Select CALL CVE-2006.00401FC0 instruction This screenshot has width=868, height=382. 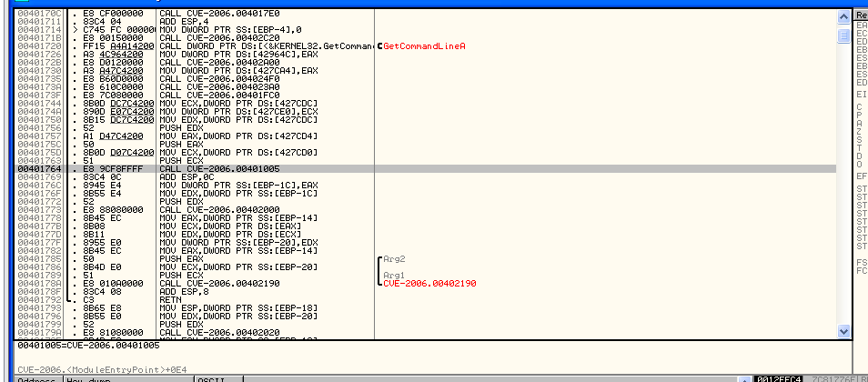219,95
